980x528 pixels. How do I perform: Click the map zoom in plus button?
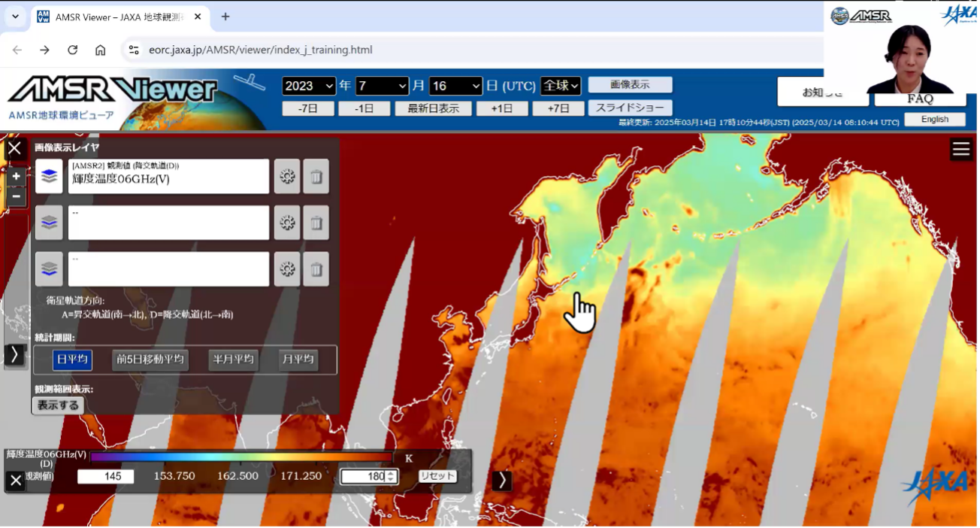click(x=17, y=177)
